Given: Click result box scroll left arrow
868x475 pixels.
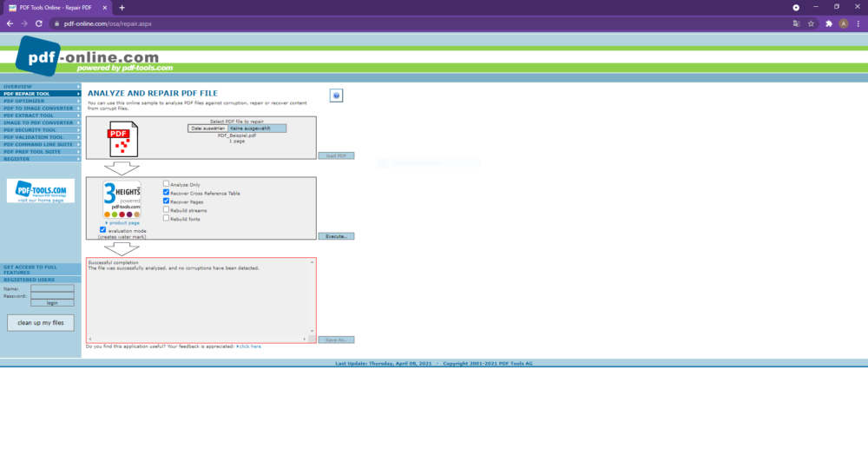Looking at the screenshot, I should [x=90, y=339].
